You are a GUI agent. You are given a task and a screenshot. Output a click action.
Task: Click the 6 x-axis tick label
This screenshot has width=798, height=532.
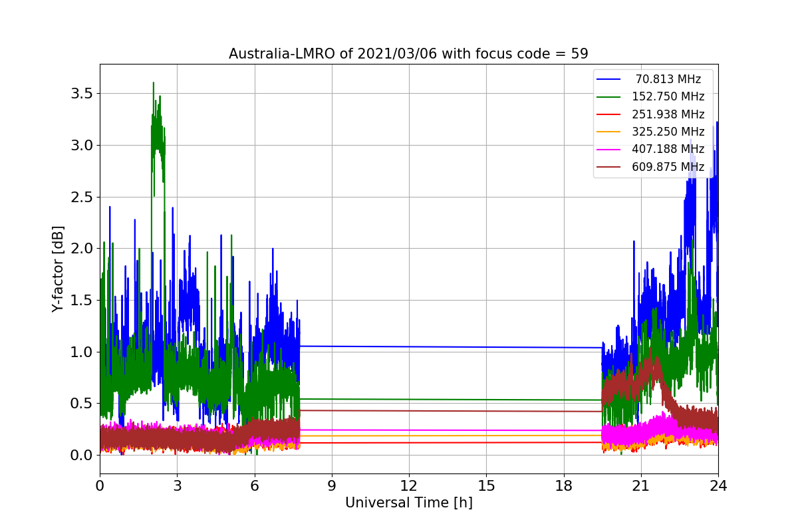(254, 486)
